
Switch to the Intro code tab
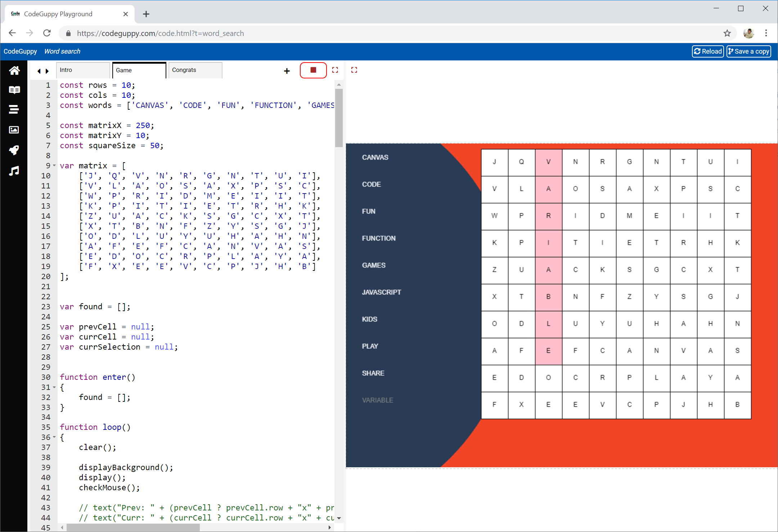(x=83, y=70)
